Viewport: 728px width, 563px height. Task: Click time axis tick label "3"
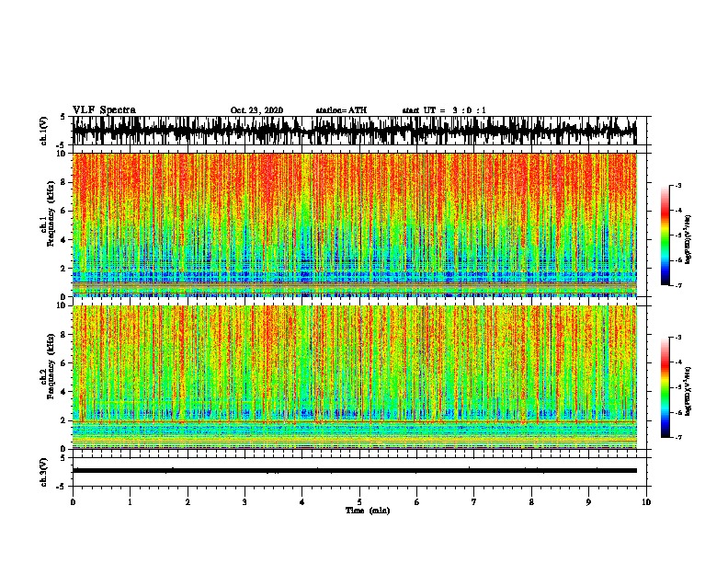(245, 502)
